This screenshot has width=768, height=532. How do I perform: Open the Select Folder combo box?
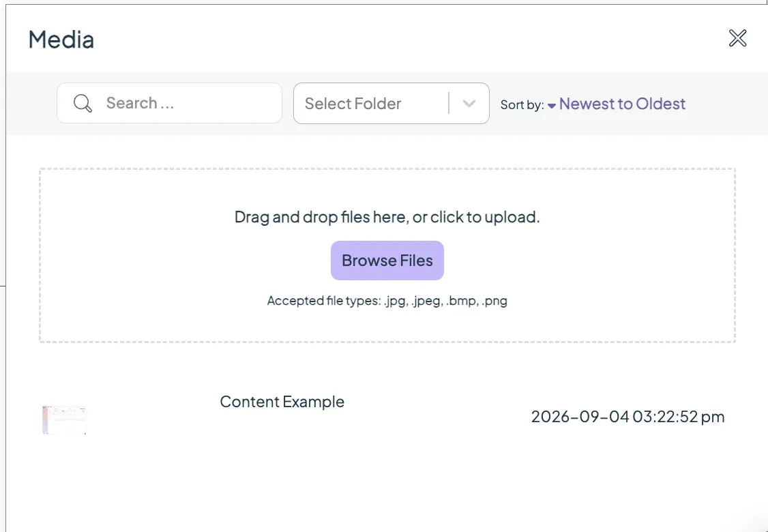[392, 104]
